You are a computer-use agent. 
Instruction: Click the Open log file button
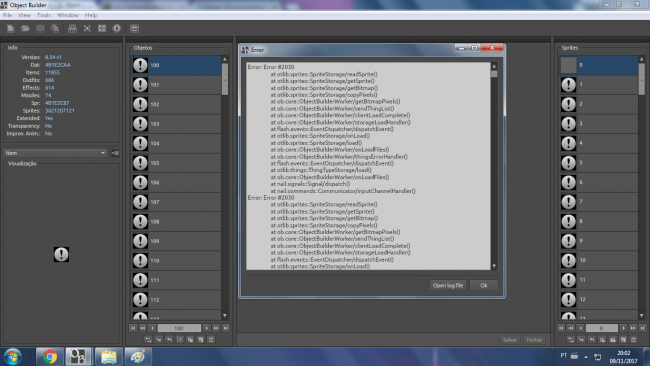(448, 285)
